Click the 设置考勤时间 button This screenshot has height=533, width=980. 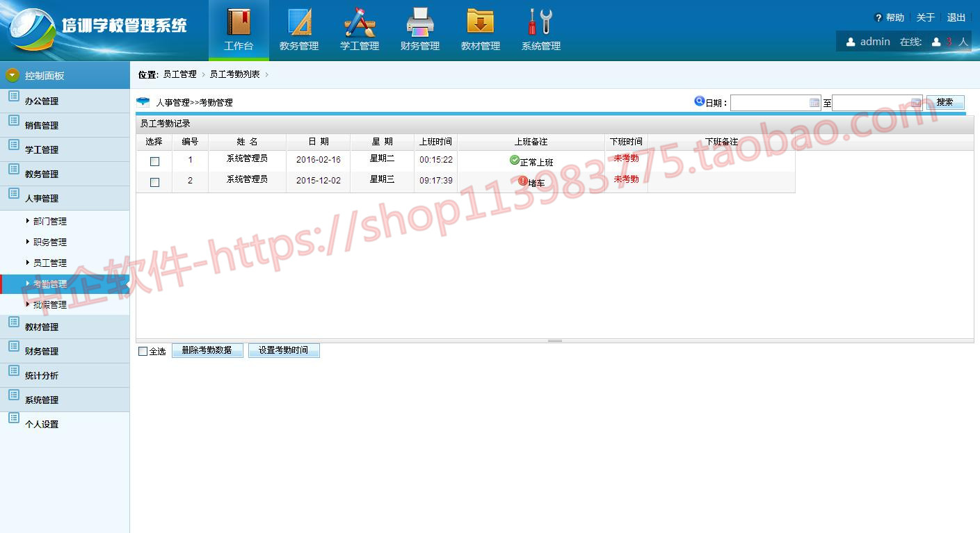(x=284, y=350)
